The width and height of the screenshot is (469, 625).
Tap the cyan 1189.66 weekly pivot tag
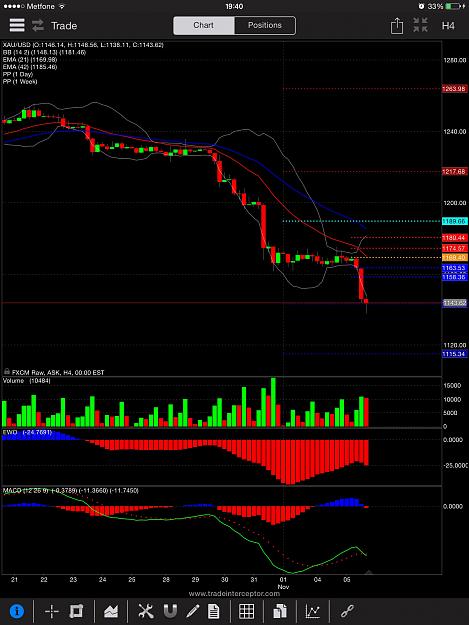454,221
